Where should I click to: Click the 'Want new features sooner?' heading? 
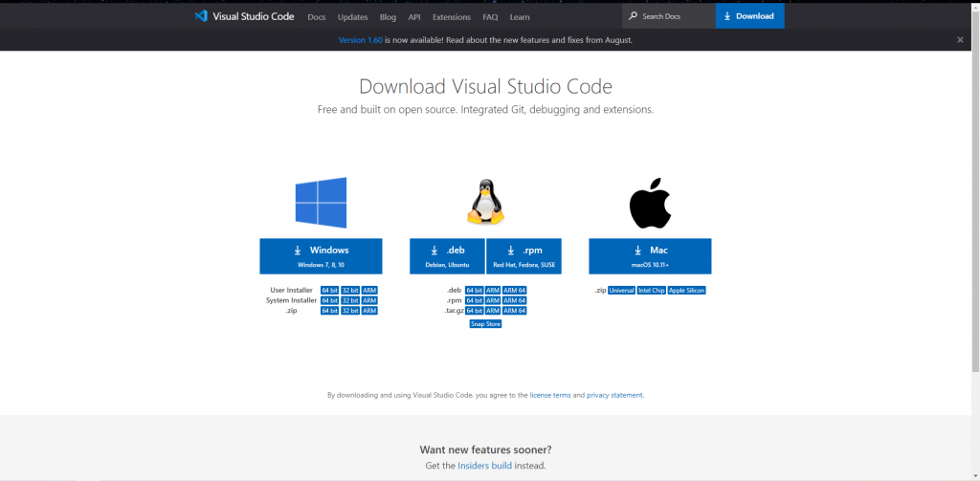(x=485, y=449)
